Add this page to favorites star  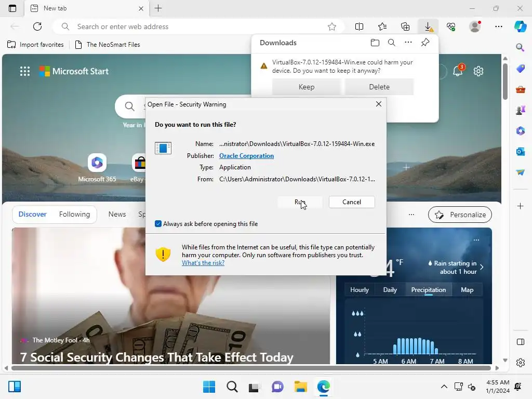pyautogui.click(x=332, y=26)
